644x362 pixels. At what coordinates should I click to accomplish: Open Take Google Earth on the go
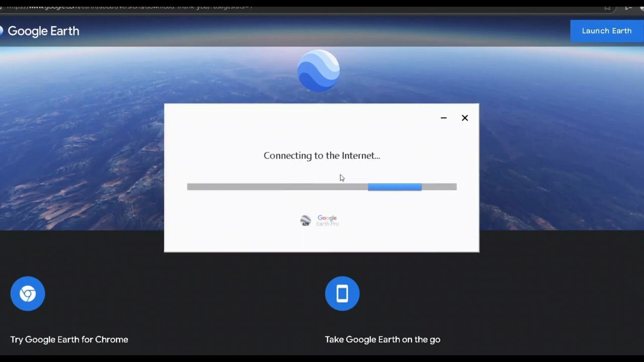tap(382, 339)
